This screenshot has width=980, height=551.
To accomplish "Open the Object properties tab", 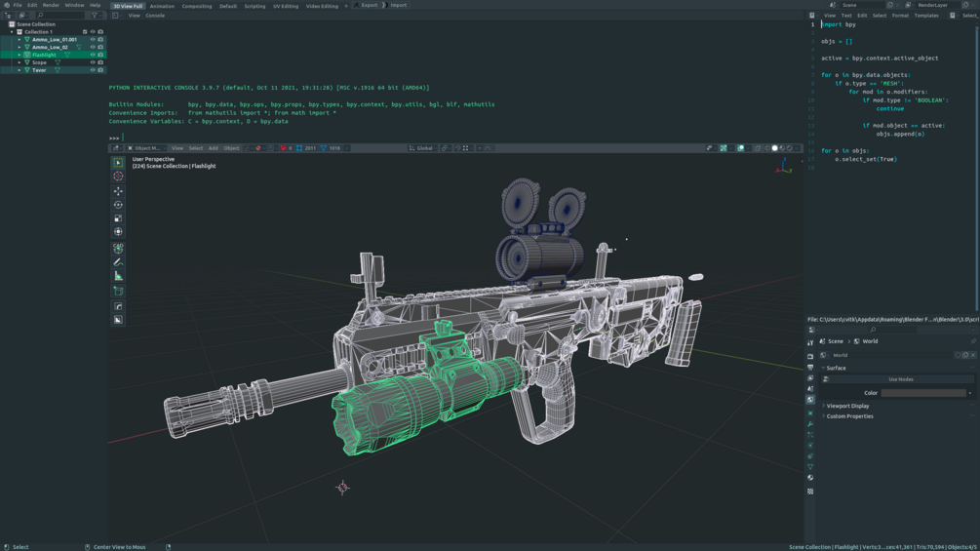I will pos(810,413).
